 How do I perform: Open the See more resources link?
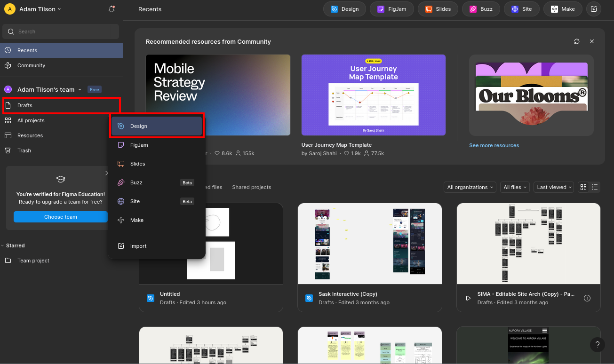[x=494, y=145]
